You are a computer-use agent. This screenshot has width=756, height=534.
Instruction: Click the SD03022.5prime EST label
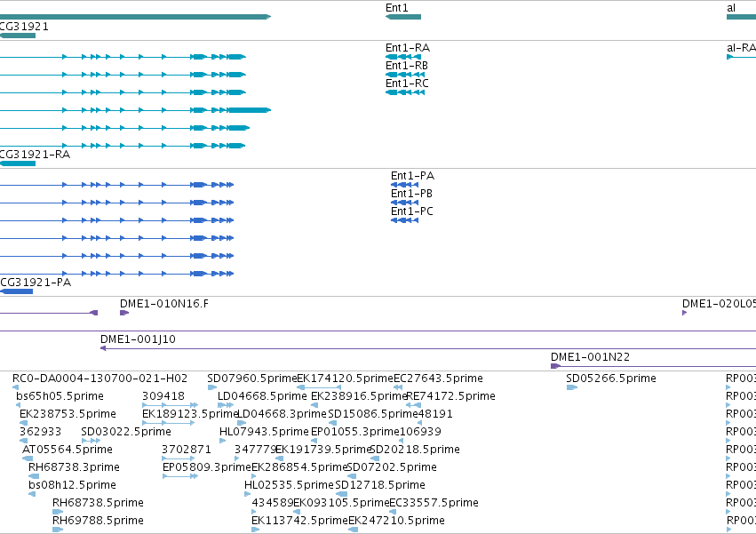pyautogui.click(x=126, y=432)
